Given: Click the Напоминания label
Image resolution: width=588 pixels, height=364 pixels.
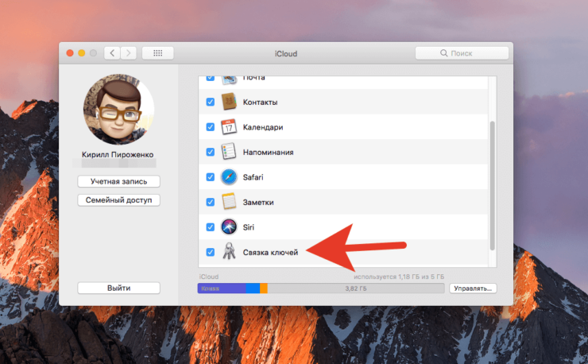Looking at the screenshot, I should [268, 152].
